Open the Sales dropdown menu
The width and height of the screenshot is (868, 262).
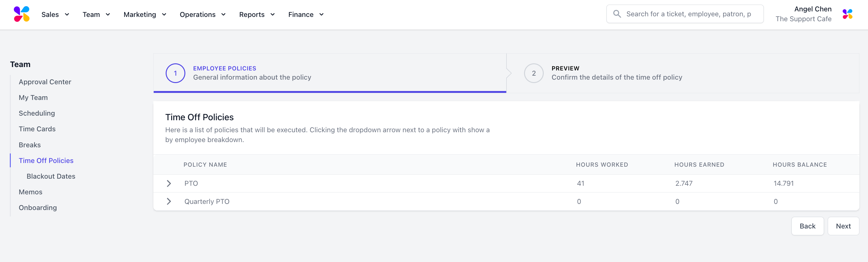tap(55, 14)
